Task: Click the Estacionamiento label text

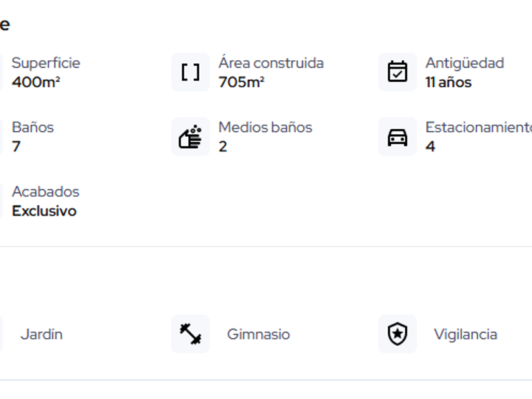Action: point(478,127)
